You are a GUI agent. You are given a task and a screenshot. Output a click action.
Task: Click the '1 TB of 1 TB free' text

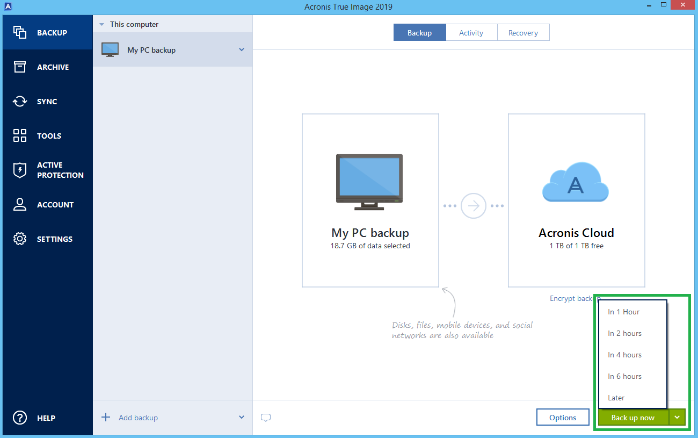click(x=576, y=246)
